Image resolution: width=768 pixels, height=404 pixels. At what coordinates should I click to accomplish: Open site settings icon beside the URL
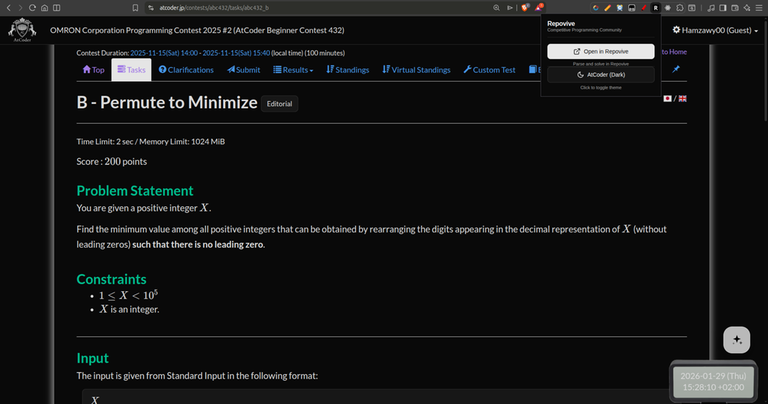point(151,8)
